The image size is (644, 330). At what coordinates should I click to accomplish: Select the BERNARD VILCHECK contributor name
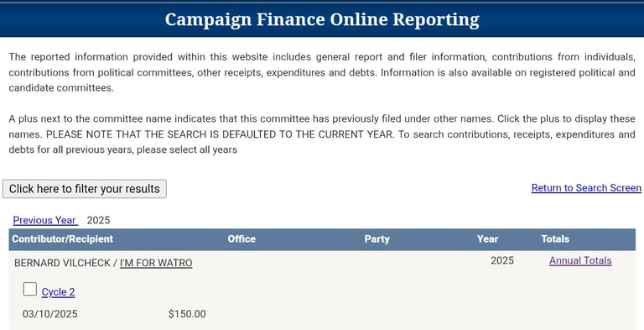[x=62, y=263]
